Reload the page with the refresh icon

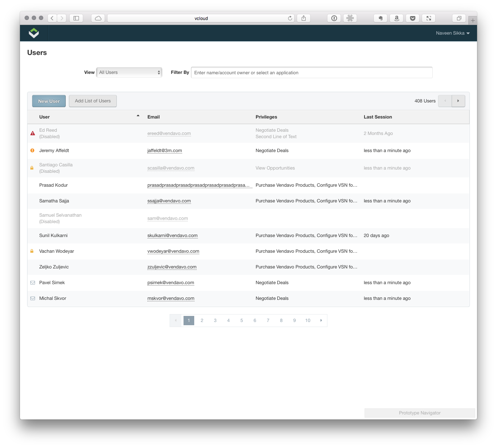(x=290, y=18)
